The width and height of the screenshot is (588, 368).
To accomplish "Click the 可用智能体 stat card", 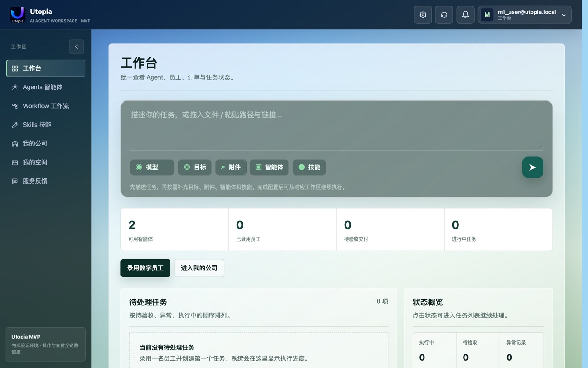I will point(175,230).
